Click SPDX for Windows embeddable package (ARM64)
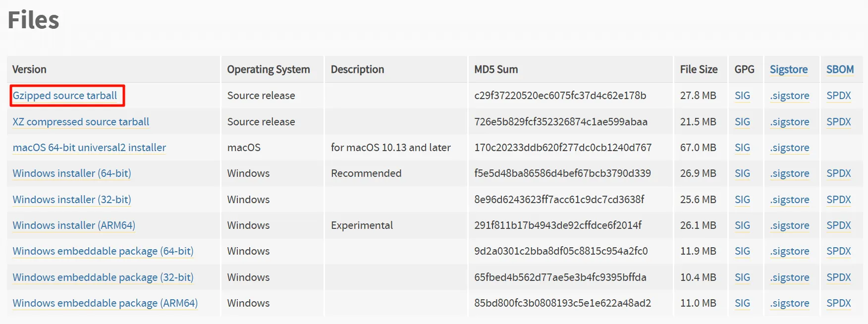This screenshot has width=868, height=324. click(x=838, y=303)
